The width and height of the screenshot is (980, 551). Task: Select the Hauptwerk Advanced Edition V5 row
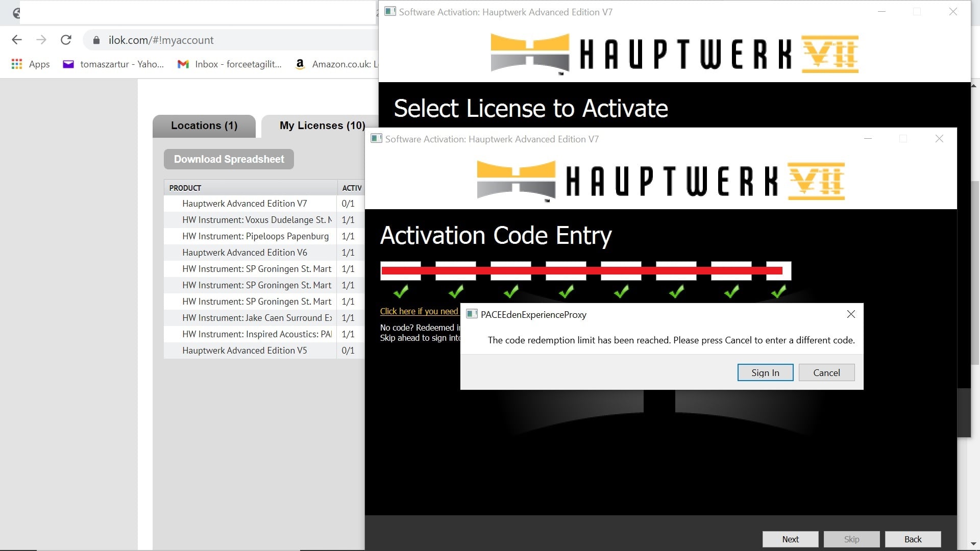(x=264, y=350)
